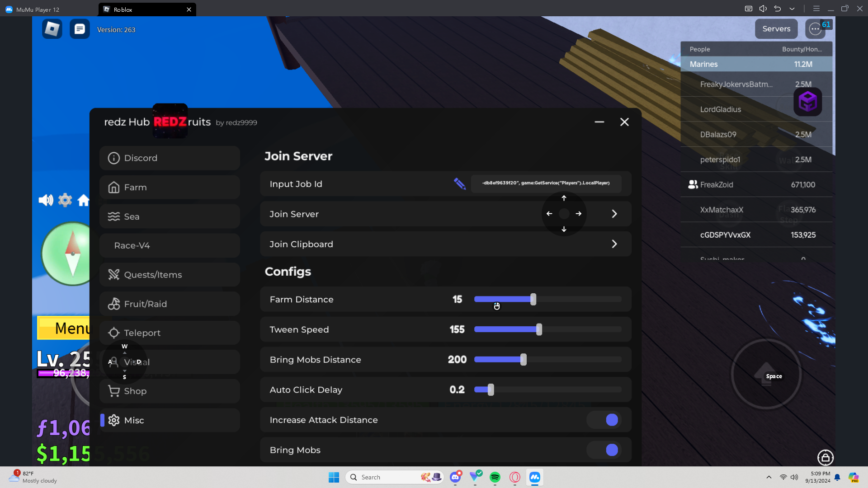Screen dimensions: 868x488
Task: Click the pencil edit icon for Job Id
Action: [460, 183]
